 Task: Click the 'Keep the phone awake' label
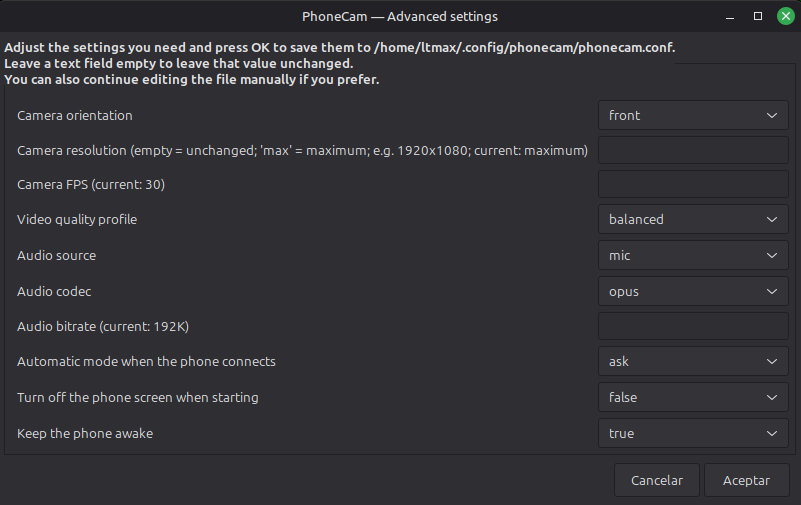pyautogui.click(x=85, y=434)
